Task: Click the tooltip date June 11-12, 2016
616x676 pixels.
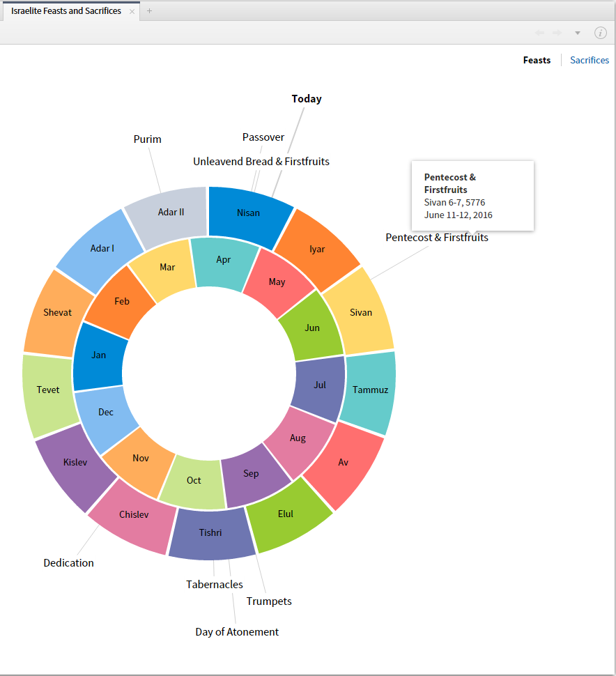Action: (x=459, y=215)
